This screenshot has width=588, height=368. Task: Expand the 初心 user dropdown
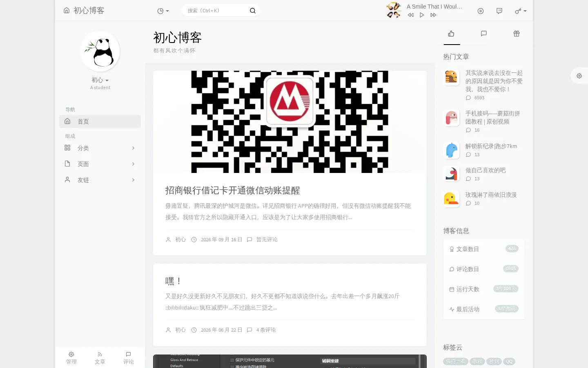point(100,80)
